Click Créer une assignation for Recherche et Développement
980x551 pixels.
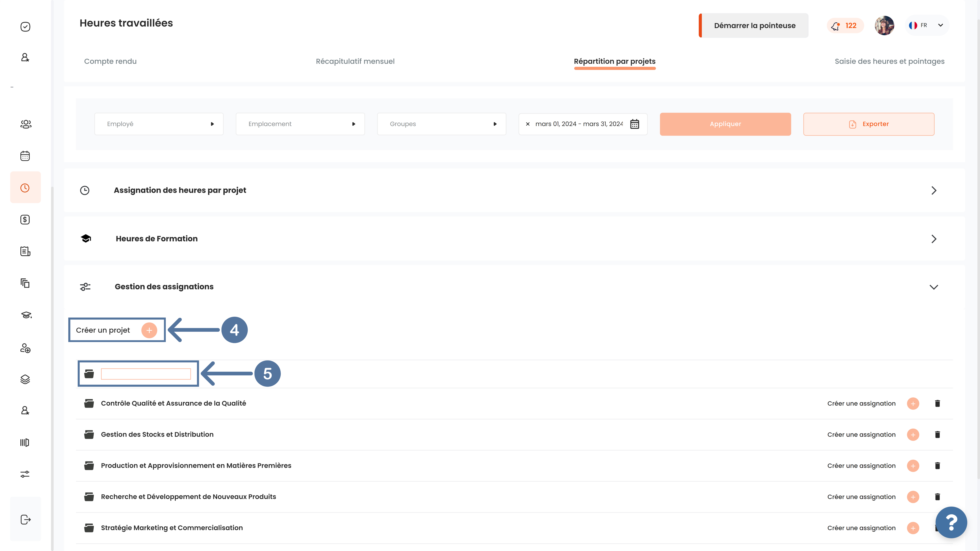[861, 497]
